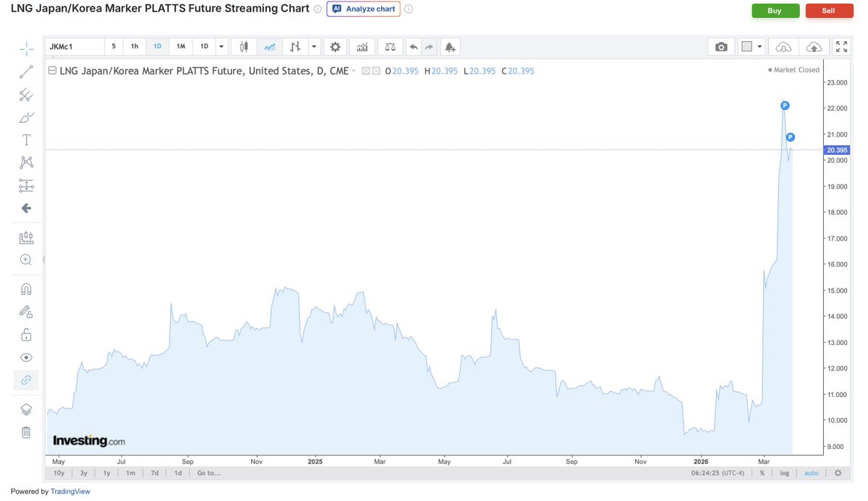Open chart properties gear in top toolbar
This screenshot has width=868, height=501.
tap(335, 46)
